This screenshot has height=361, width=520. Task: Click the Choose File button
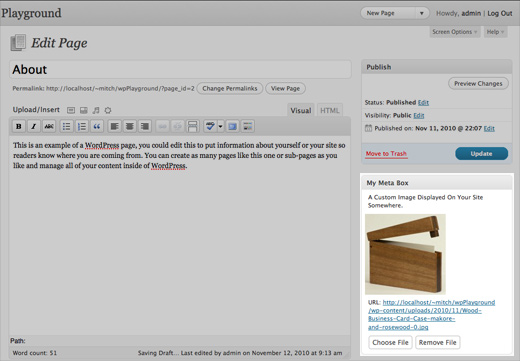(x=390, y=342)
